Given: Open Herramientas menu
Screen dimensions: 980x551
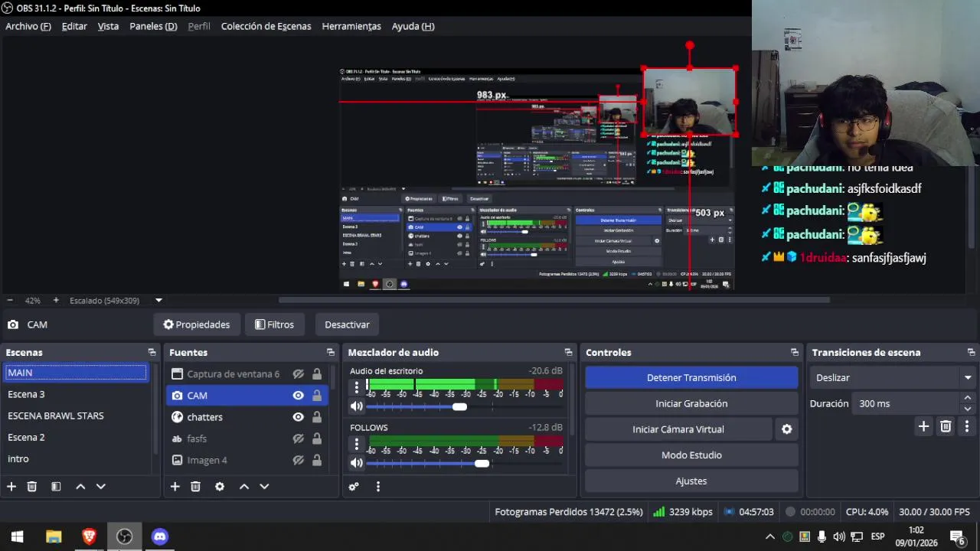Looking at the screenshot, I should pyautogui.click(x=351, y=26).
